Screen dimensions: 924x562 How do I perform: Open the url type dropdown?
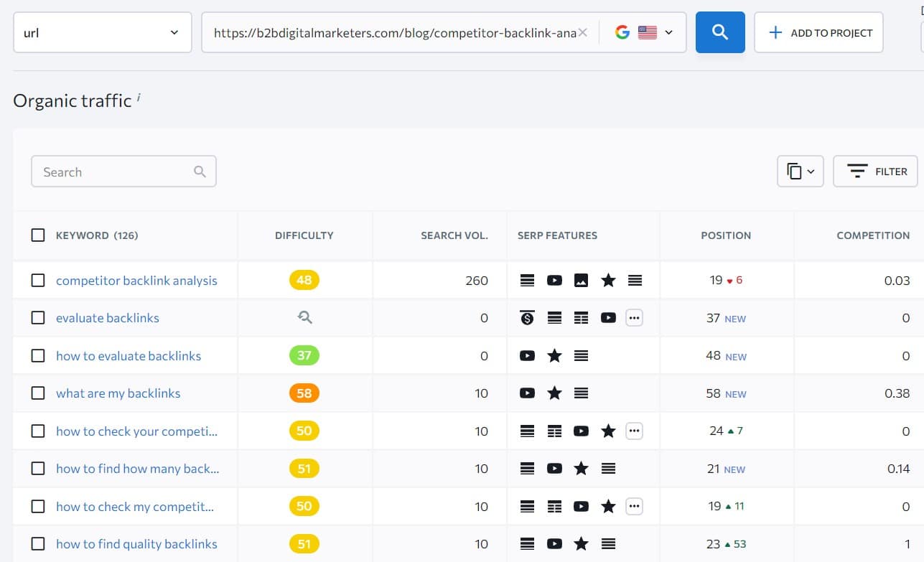[103, 32]
